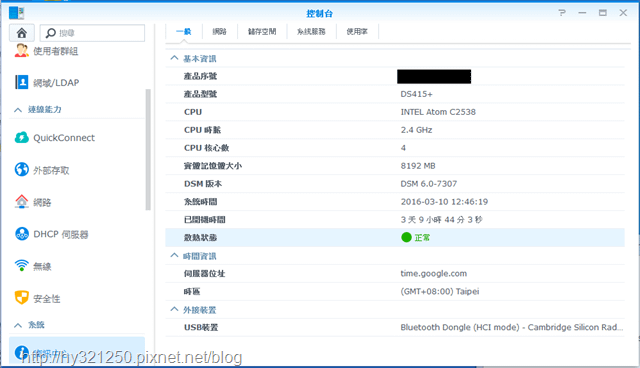Image resolution: width=640 pixels, height=368 pixels.
Task: Click the 散熱狀態 label
Action: point(200,237)
